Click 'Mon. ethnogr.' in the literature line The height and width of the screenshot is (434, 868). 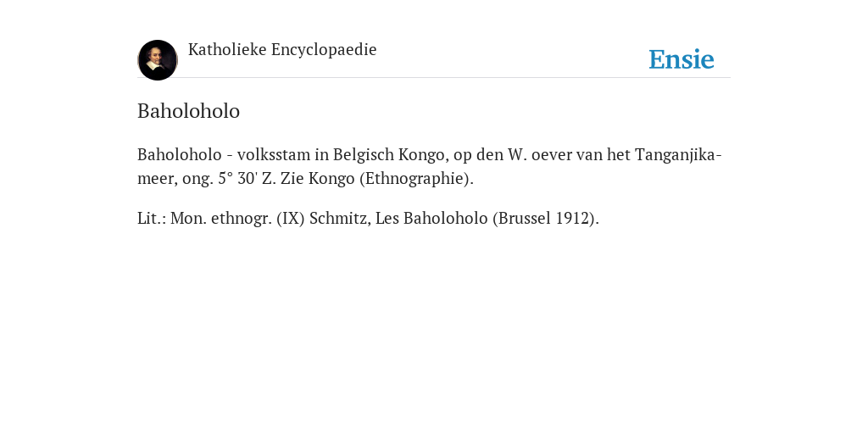coord(221,219)
